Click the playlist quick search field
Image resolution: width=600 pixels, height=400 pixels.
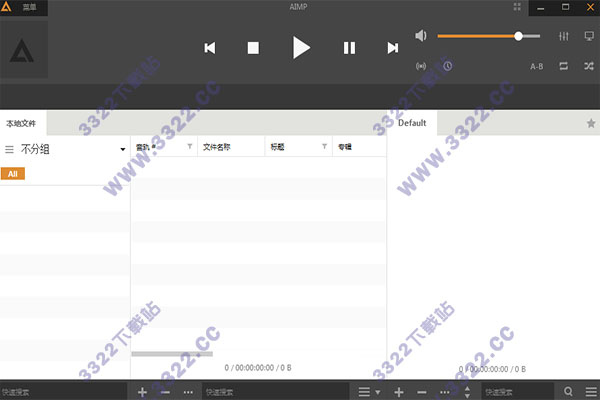[517, 392]
